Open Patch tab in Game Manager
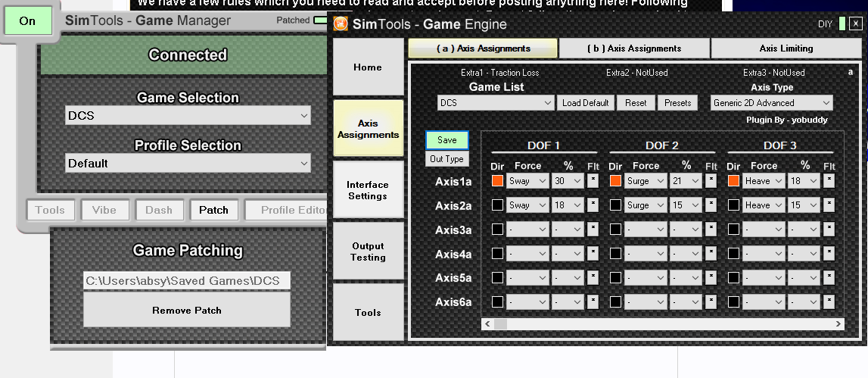Viewport: 868px width, 378px height. (213, 210)
